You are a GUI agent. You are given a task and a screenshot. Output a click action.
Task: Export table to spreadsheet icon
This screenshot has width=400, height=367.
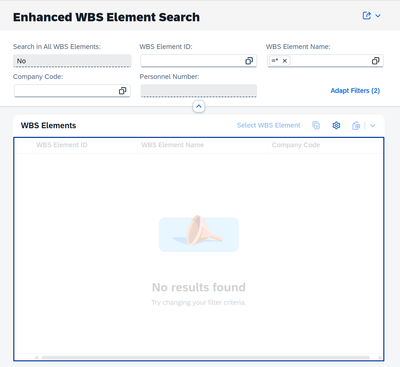pos(356,126)
